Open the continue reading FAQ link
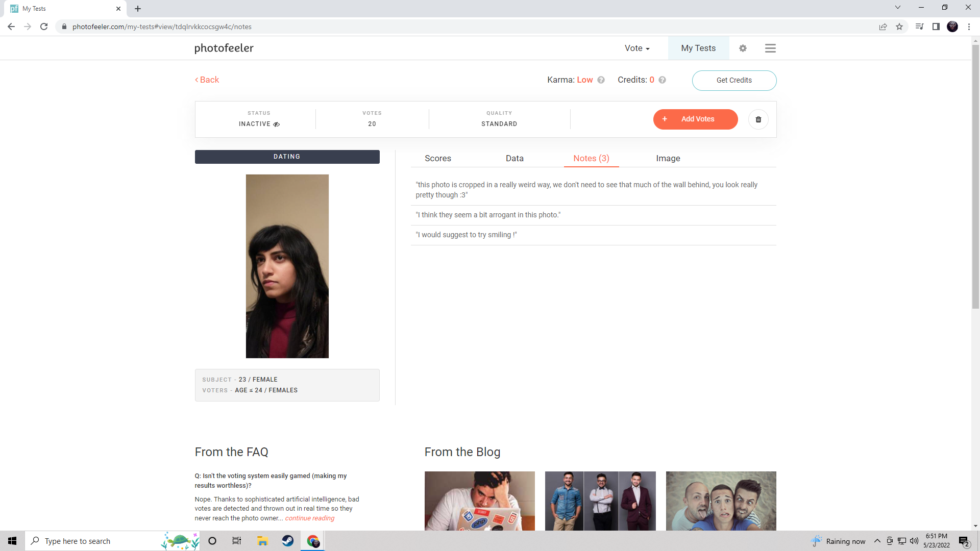Viewport: 980px width, 551px height. pos(309,518)
